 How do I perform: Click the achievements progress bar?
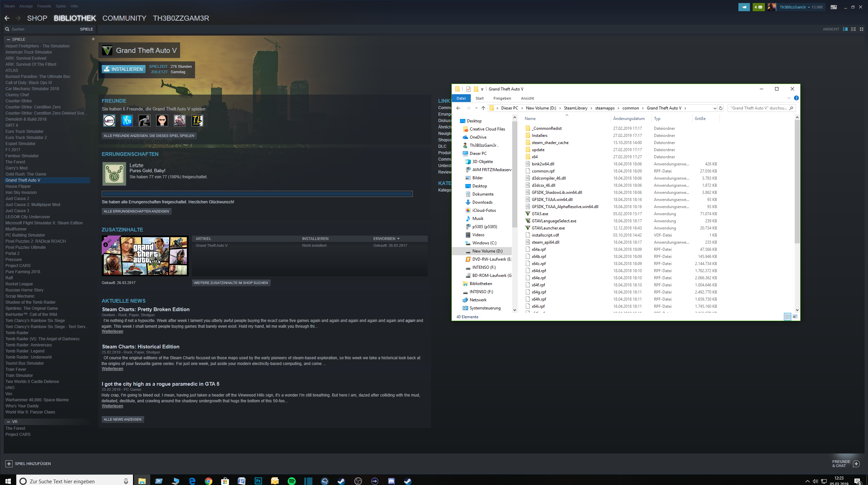click(257, 194)
